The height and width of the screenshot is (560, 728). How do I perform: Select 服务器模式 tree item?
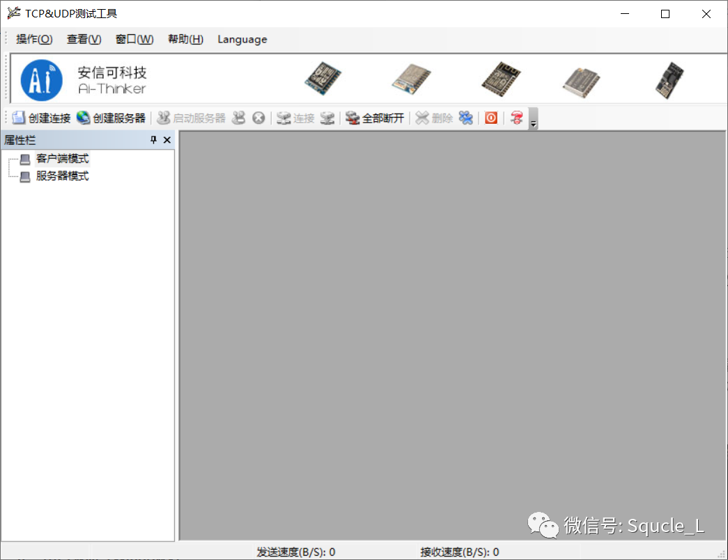(63, 176)
